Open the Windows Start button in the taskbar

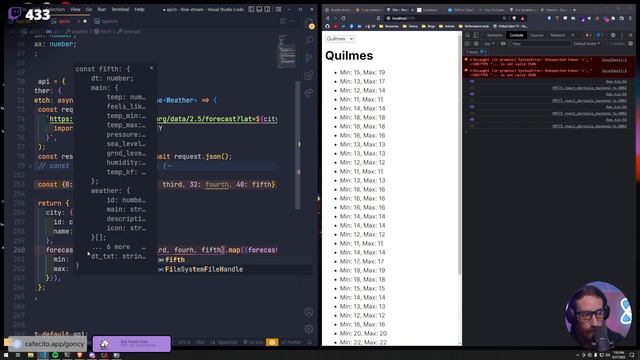tap(6, 355)
